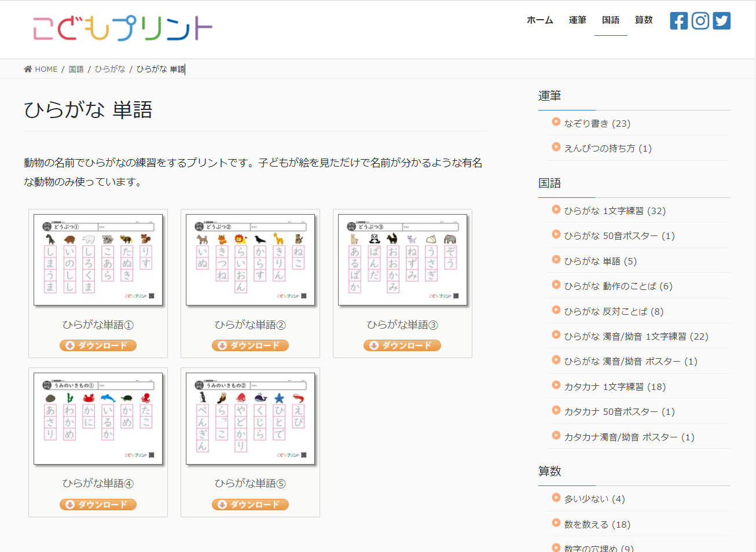
Task: Click the ひらがな単語⑤ caption text
Action: click(250, 483)
